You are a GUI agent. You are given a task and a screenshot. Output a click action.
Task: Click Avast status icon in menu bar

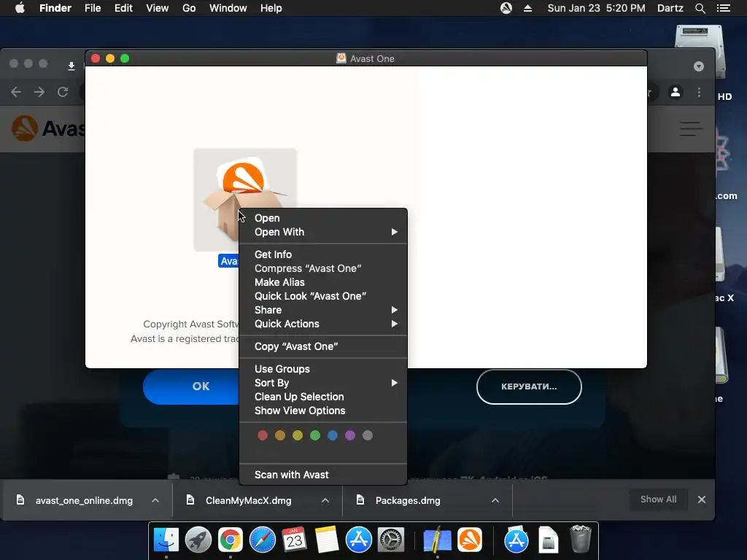coord(506,8)
